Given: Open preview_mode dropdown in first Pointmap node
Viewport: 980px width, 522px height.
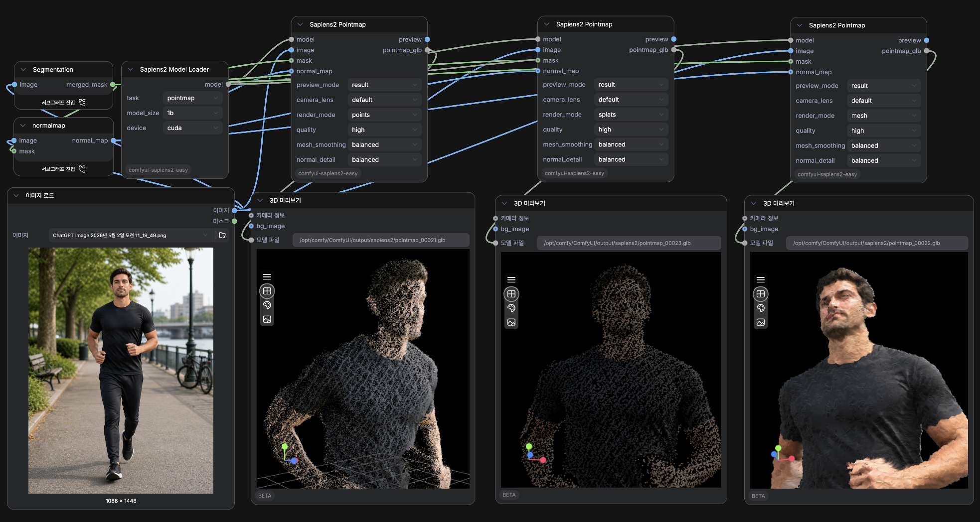Looking at the screenshot, I should 384,85.
